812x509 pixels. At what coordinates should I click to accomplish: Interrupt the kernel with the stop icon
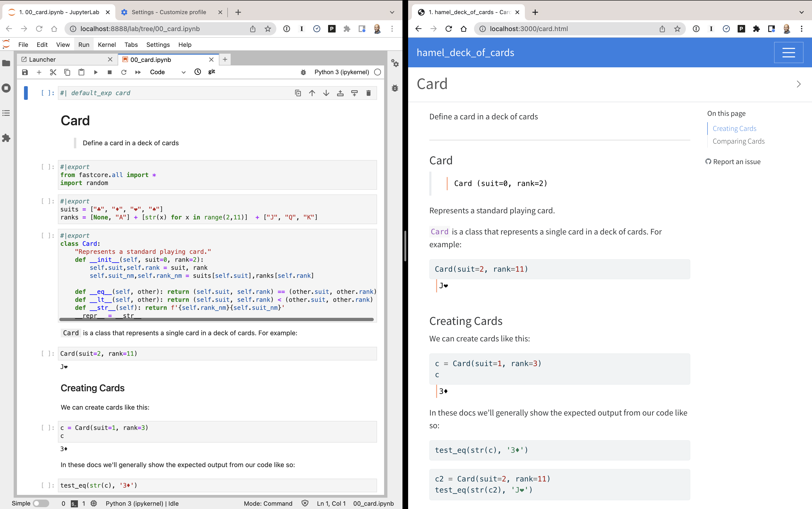pyautogui.click(x=110, y=72)
